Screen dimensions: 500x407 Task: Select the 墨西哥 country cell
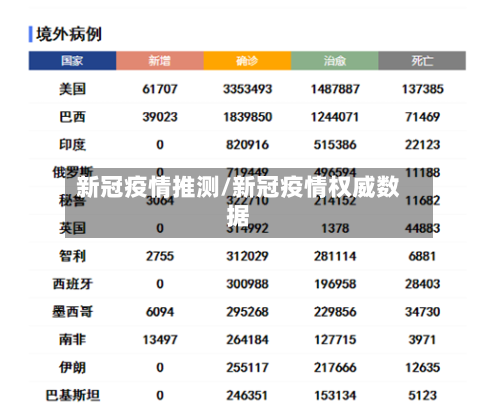click(72, 312)
